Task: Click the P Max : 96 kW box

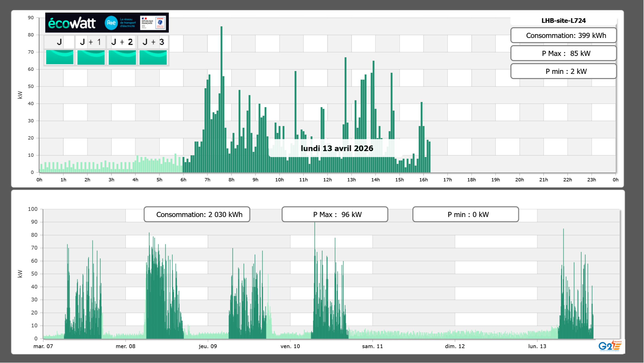Action: click(335, 214)
